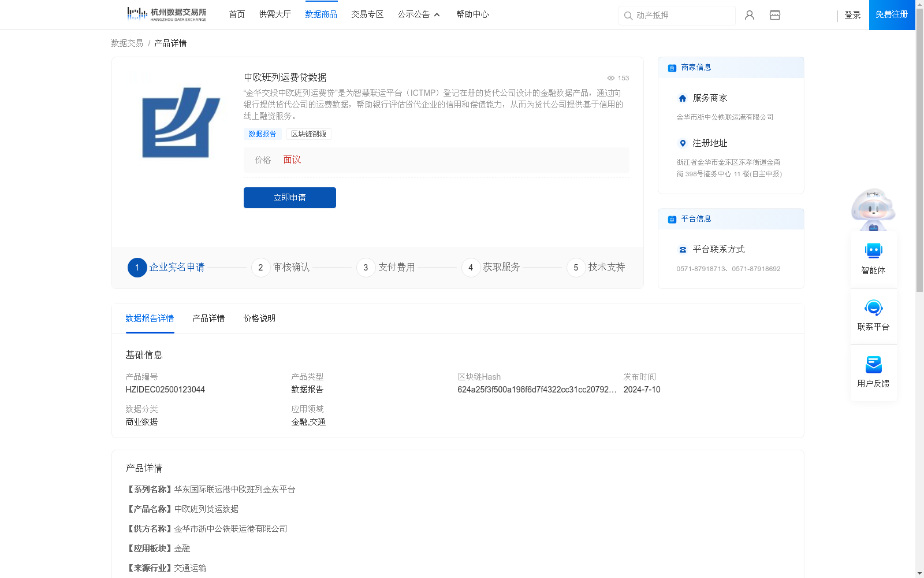Click the 平台信息 panel icon
This screenshot has width=924, height=578.
672,219
